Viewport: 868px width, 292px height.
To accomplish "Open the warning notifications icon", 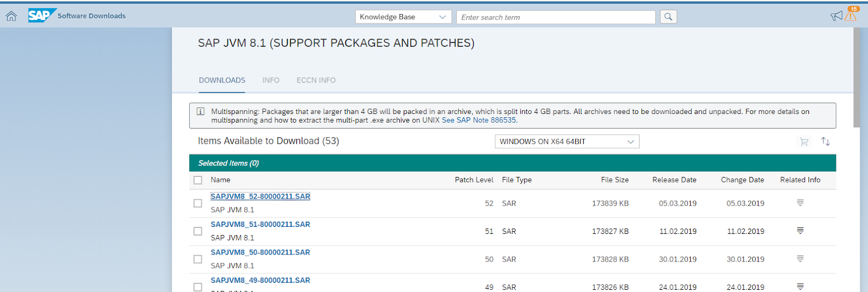I will coord(851,16).
